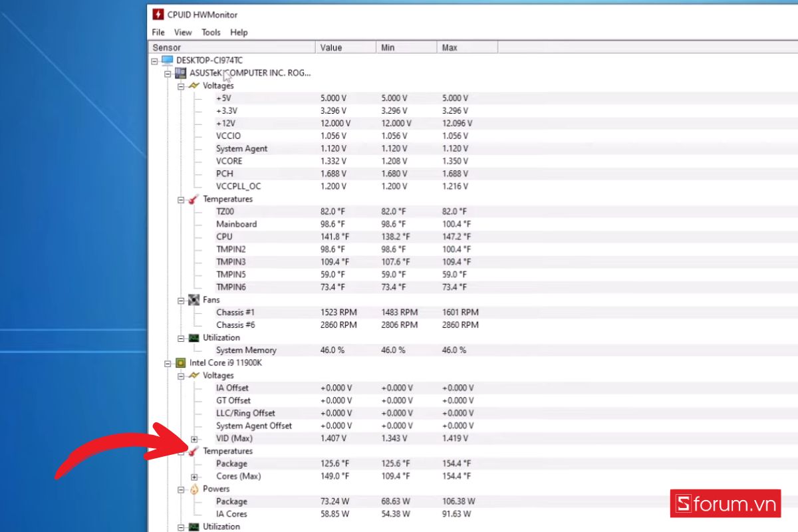Click the 1.407 V VID value

pos(334,438)
